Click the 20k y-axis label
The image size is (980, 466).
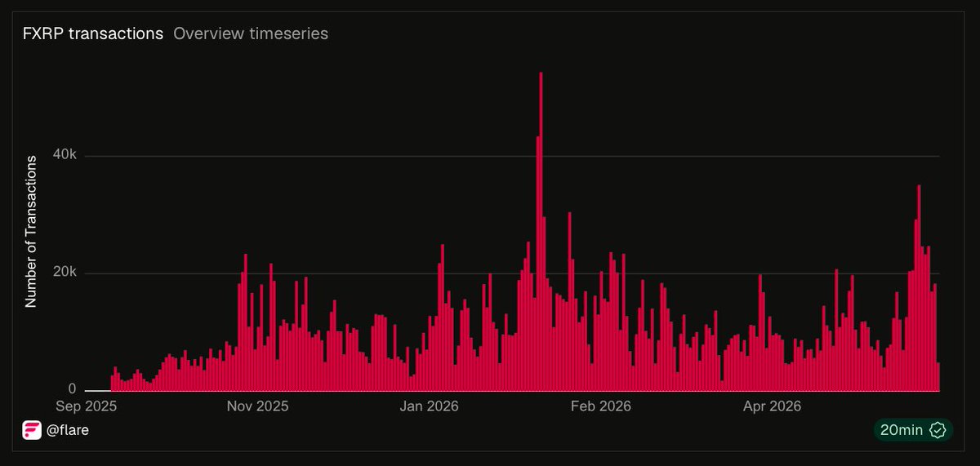point(64,273)
